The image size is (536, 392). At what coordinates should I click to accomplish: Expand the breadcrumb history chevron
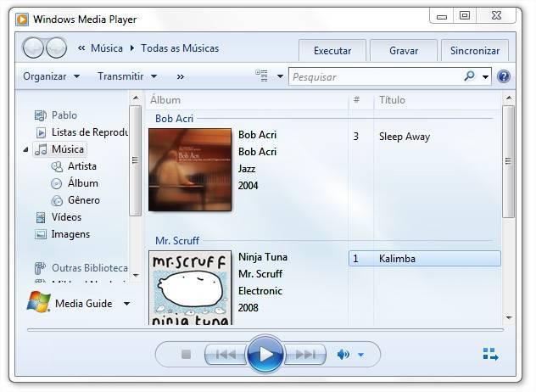(81, 48)
